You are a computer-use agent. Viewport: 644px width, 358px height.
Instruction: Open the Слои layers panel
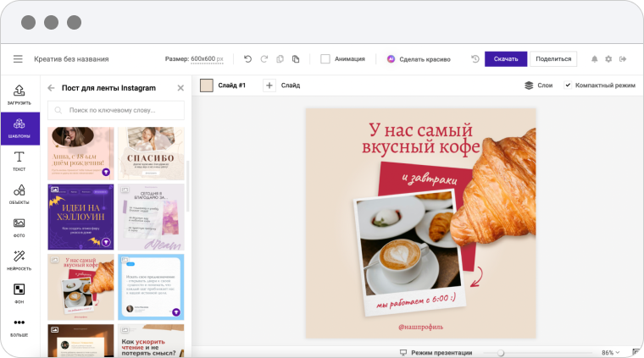pos(538,85)
